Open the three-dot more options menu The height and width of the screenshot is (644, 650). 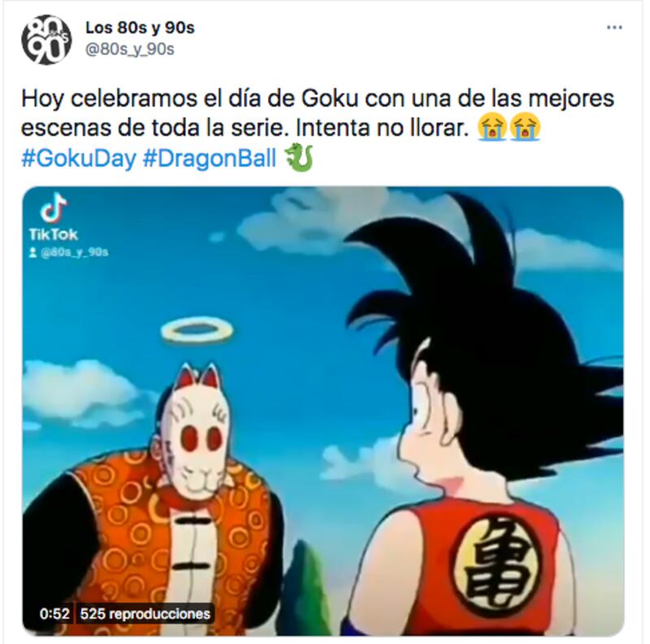pos(614,28)
